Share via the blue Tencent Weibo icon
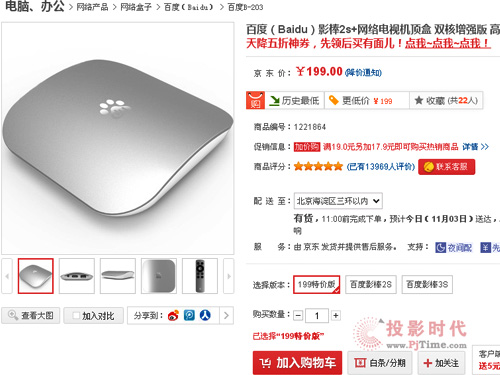The width and height of the screenshot is (500, 375). pos(189,315)
